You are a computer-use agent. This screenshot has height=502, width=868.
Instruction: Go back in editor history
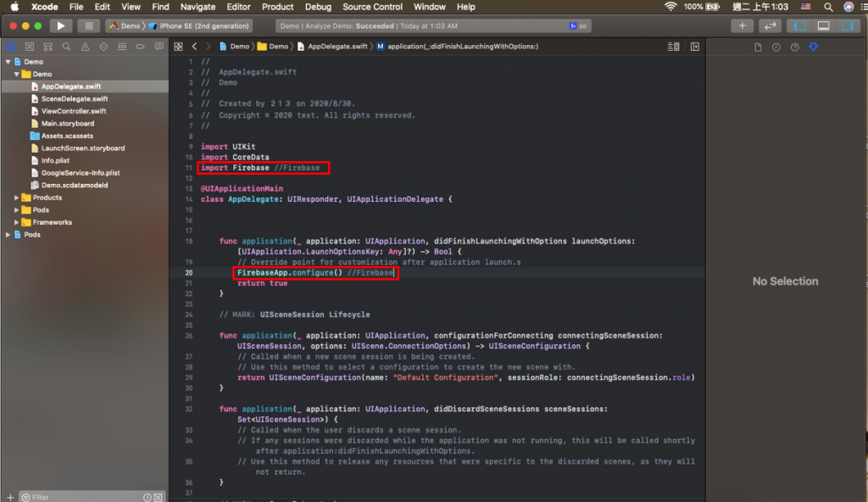[194, 47]
